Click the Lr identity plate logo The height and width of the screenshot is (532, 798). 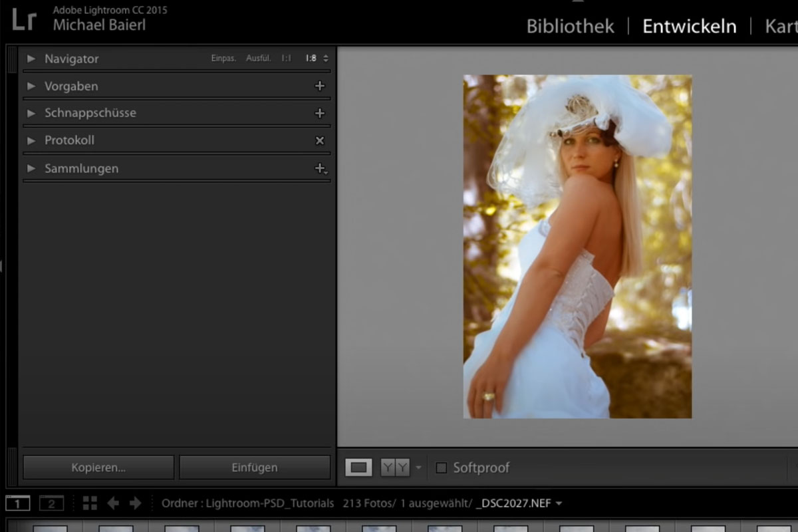tap(24, 19)
